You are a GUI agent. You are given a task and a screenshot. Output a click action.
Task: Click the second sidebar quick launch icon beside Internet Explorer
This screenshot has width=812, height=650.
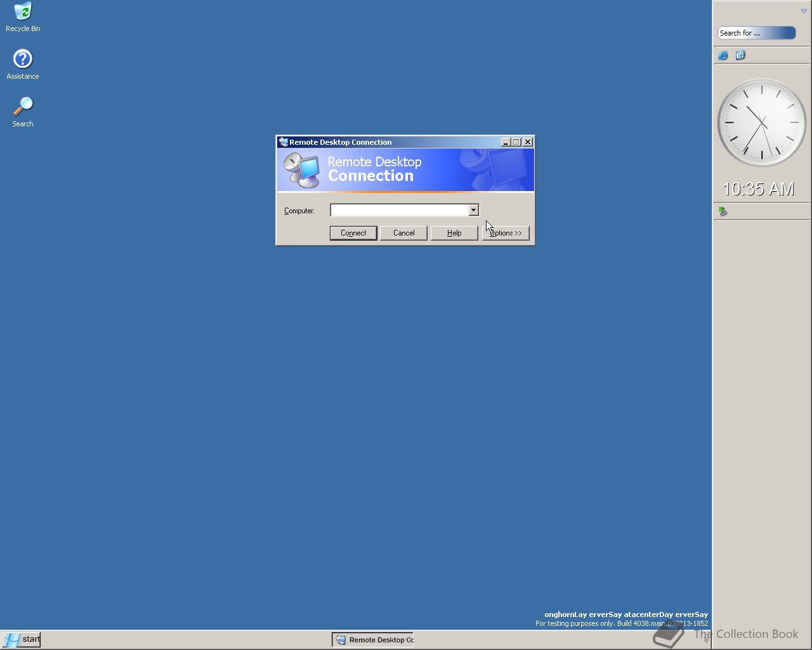740,55
